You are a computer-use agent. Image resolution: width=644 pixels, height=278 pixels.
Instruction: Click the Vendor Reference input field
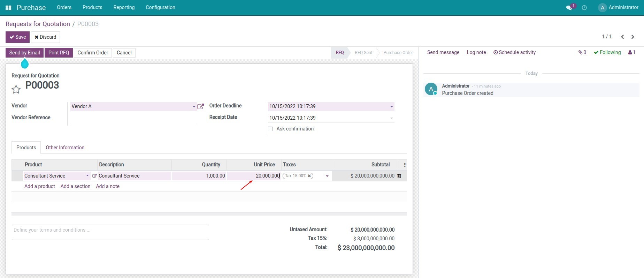coord(133,118)
